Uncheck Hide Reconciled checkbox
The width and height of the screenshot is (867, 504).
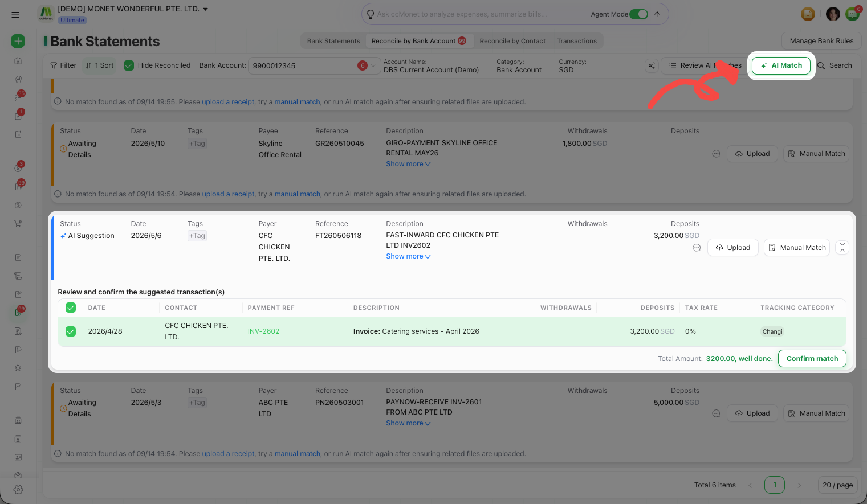click(129, 65)
